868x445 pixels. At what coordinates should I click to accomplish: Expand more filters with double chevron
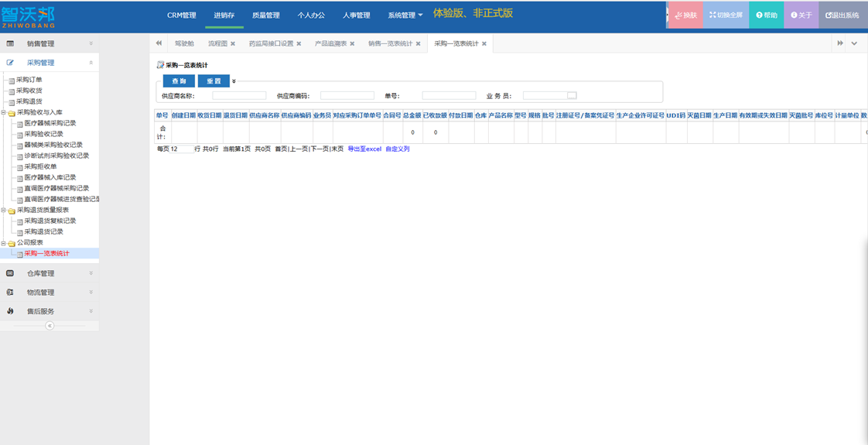coord(234,80)
